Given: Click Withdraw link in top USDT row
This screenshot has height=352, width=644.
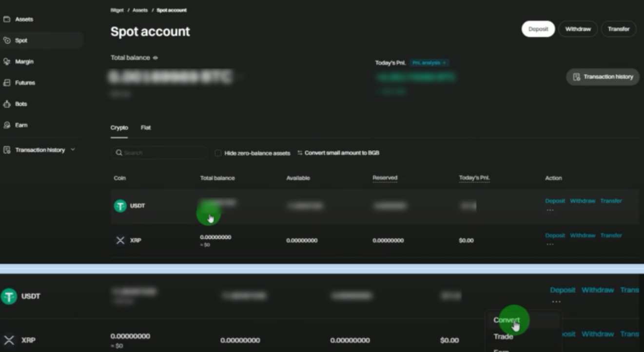Looking at the screenshot, I should click(583, 201).
